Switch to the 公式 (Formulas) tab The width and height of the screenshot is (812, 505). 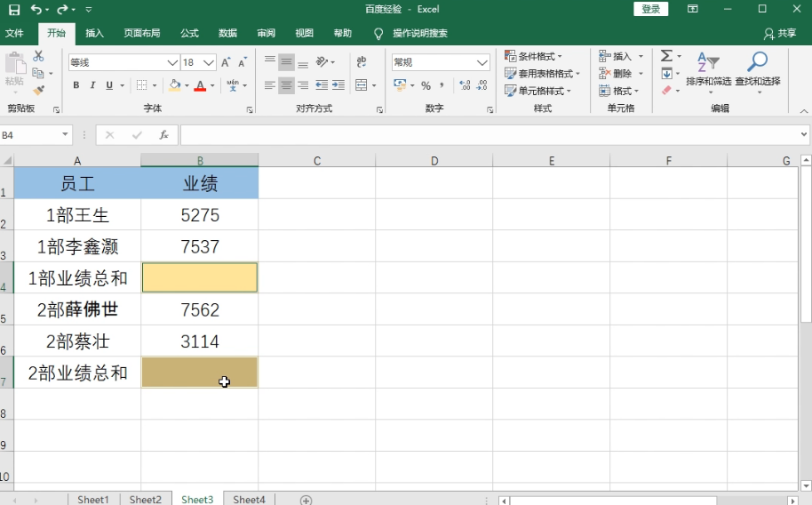point(189,33)
